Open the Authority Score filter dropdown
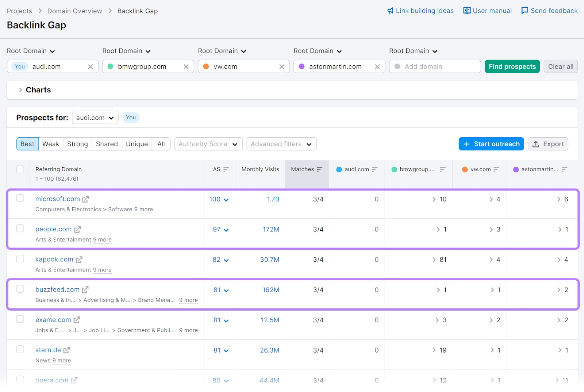 click(208, 144)
